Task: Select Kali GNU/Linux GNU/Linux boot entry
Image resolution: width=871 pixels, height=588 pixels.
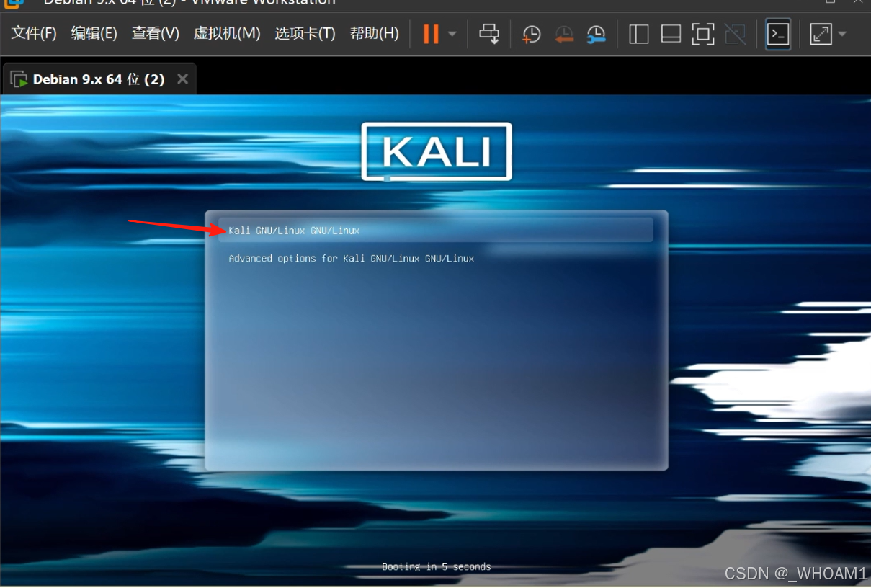Action: tap(436, 231)
